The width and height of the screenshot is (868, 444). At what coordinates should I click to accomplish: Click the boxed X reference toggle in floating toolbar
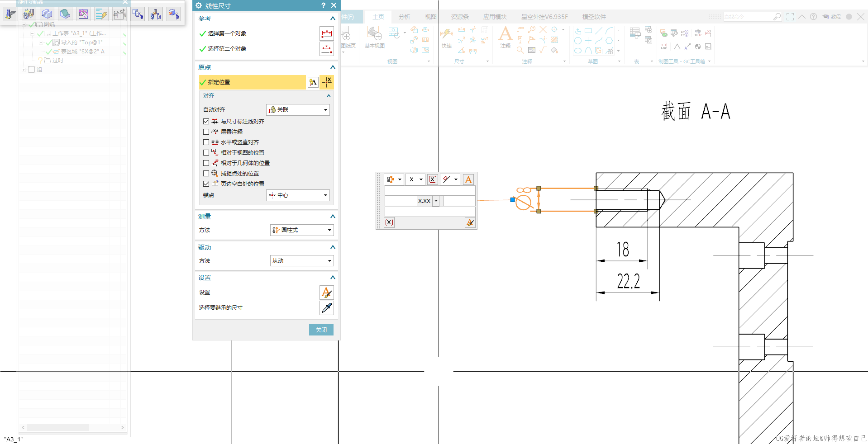(x=433, y=179)
